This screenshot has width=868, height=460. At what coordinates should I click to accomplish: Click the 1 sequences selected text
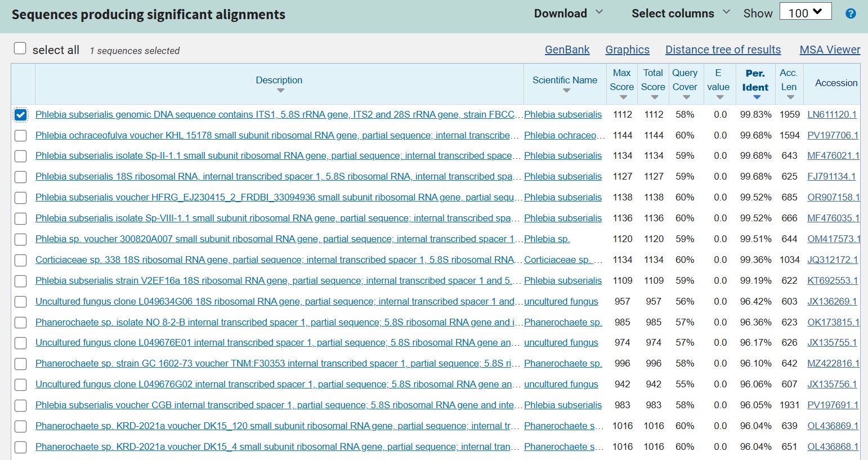[135, 51]
